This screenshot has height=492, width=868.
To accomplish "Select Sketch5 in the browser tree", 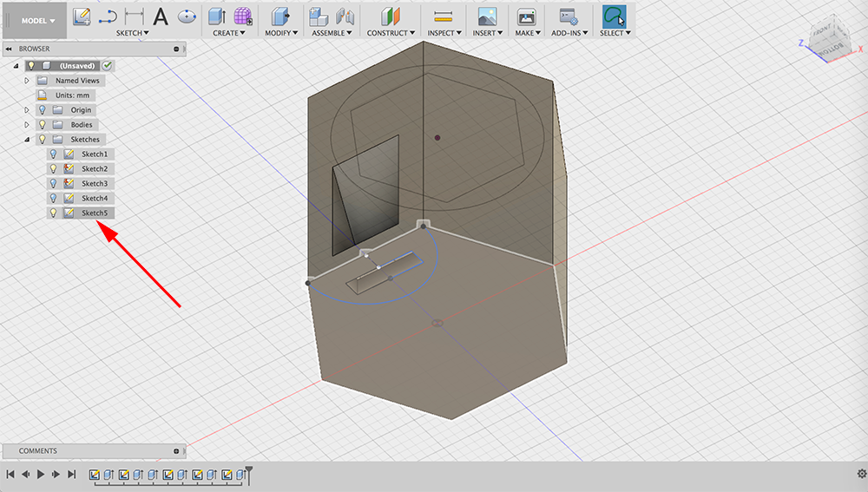I will tap(95, 213).
